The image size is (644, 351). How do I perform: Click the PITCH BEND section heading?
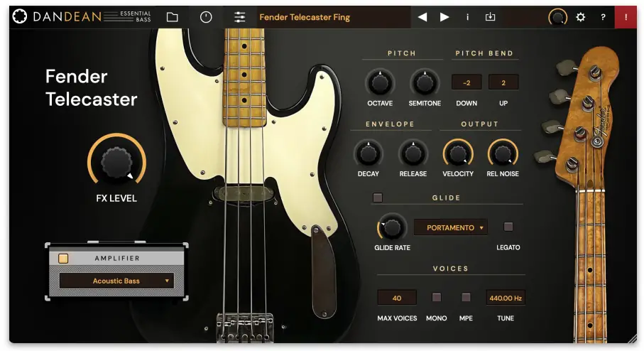click(x=484, y=53)
